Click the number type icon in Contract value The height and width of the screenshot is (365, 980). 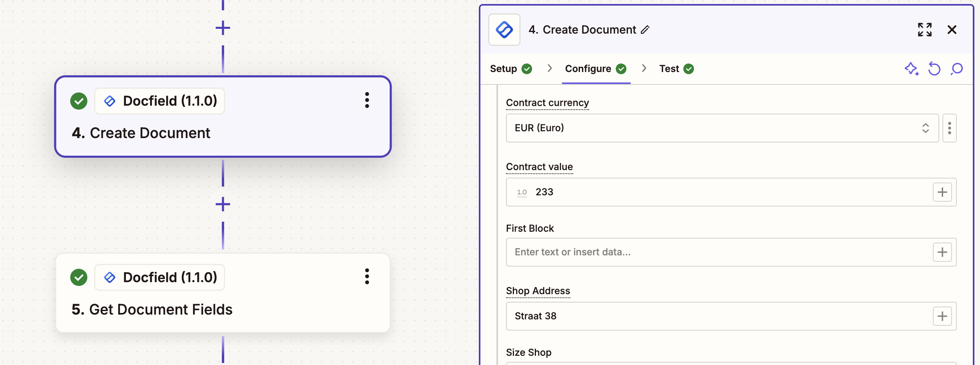pos(522,192)
